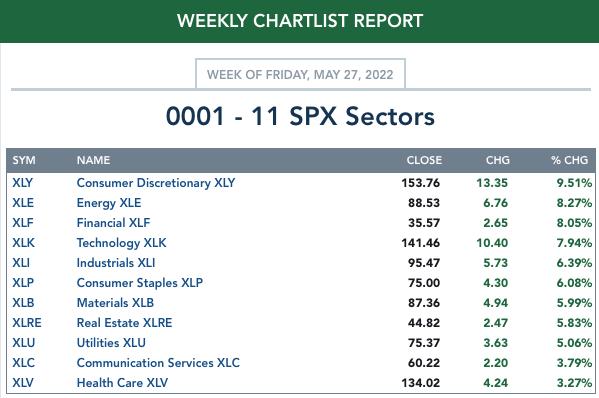Open Real Estate XLRE link

pyautogui.click(x=125, y=323)
